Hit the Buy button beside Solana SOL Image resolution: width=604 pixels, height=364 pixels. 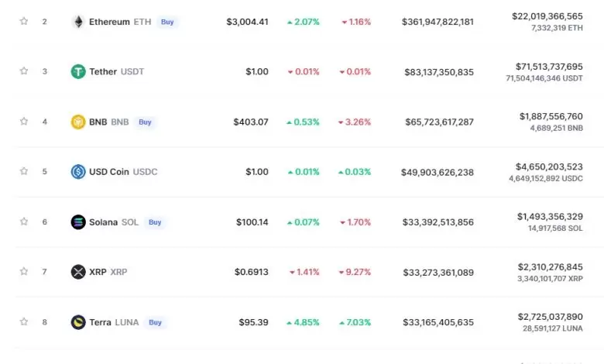click(x=155, y=222)
